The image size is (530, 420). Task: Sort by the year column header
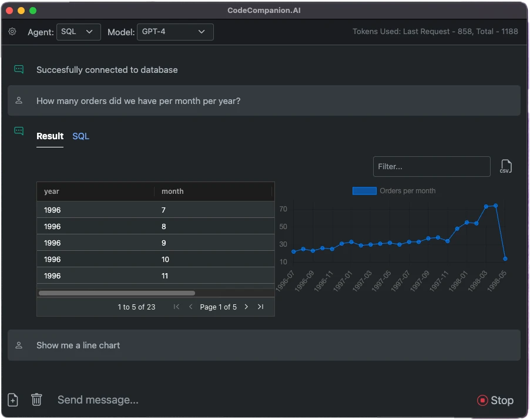click(x=96, y=191)
